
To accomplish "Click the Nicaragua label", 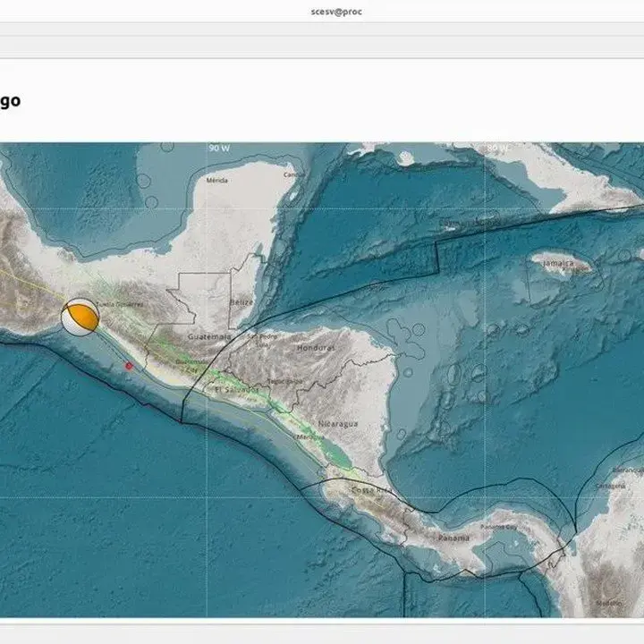I will pyautogui.click(x=338, y=424).
